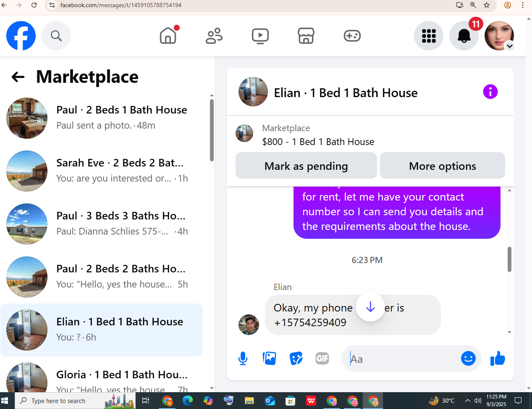The height and width of the screenshot is (409, 532).
Task: Click the purple sent message bubble
Action: [x=397, y=212]
